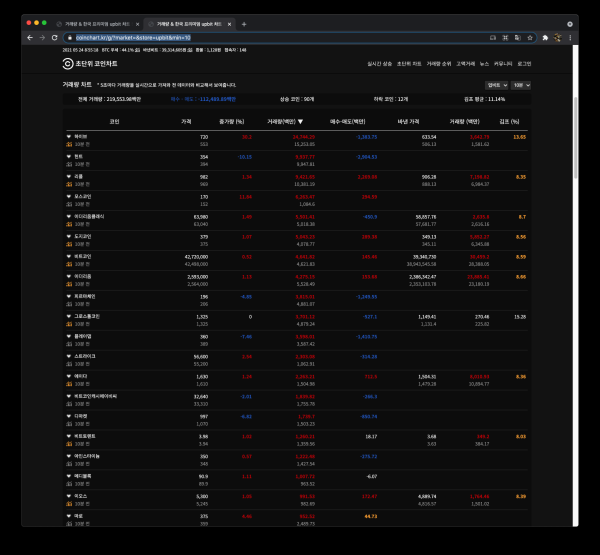Click the address bar showing coinchart.kr URL
The height and width of the screenshot is (555, 600).
point(277,38)
